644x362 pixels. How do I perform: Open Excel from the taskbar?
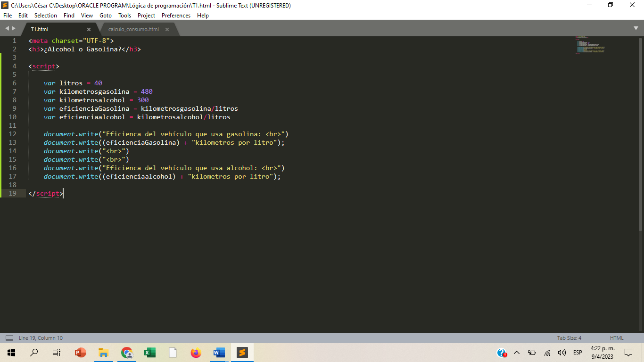pyautogui.click(x=150, y=353)
